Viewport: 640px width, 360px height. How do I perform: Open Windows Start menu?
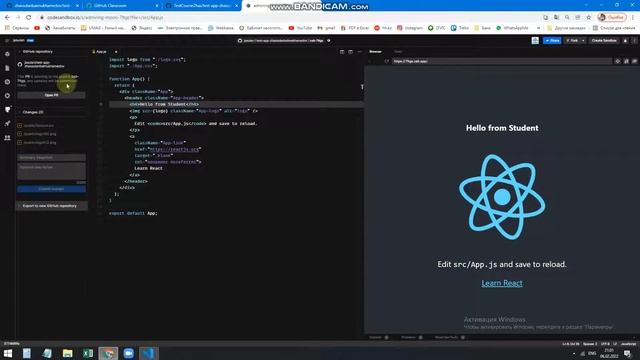8,353
